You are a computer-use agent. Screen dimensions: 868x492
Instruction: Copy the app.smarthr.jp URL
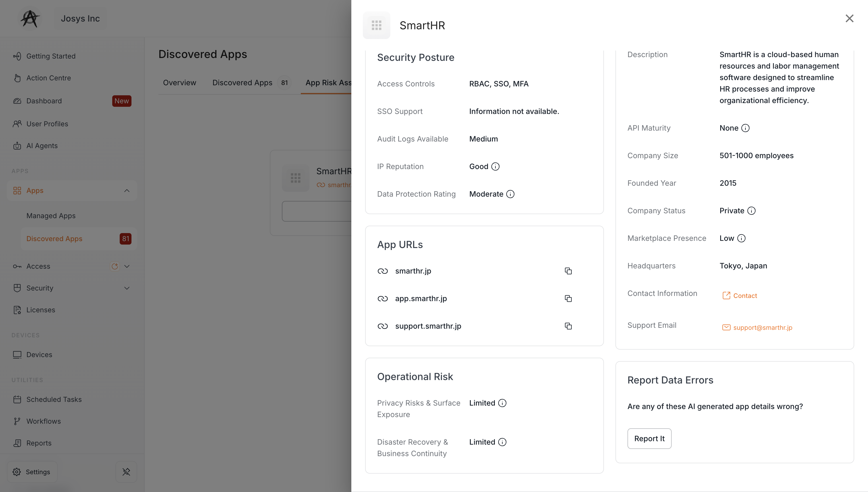(x=568, y=298)
